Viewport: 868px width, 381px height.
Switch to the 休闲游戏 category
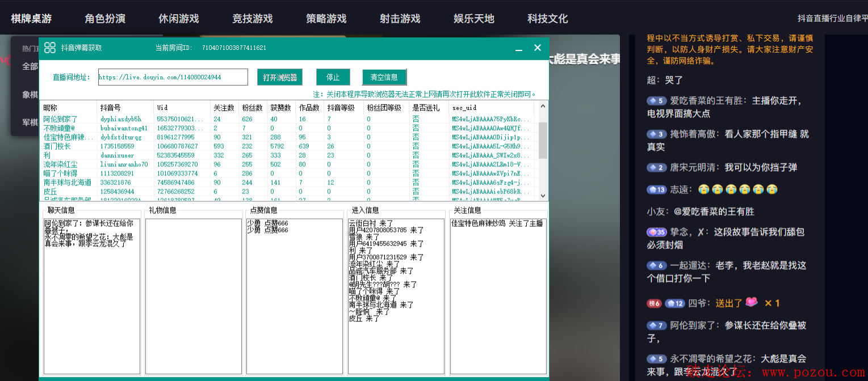pos(179,19)
